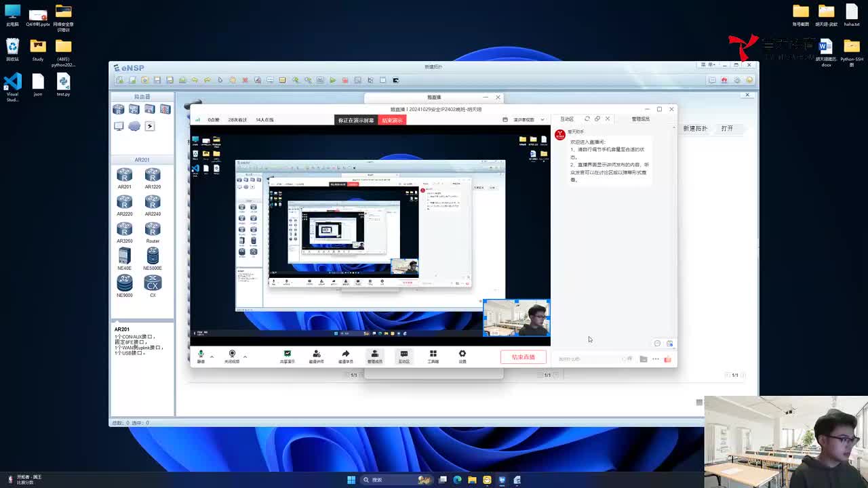The height and width of the screenshot is (488, 868).
Task: Open the test.py file on desktop
Action: click(x=63, y=85)
